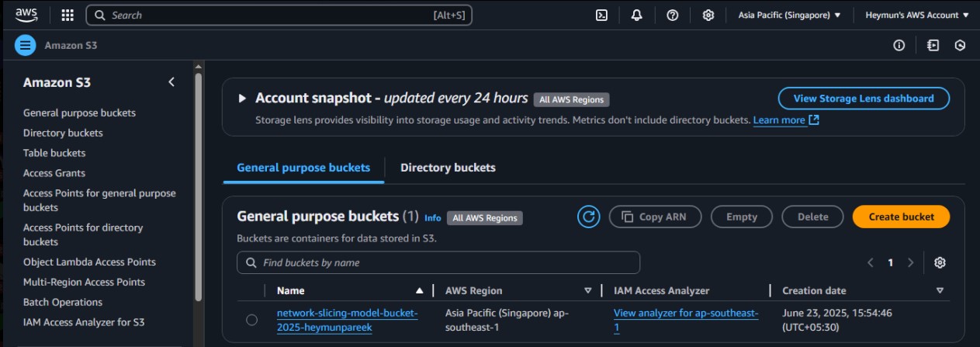
Task: Click All AWS Regions badge beside buckets title
Action: (485, 218)
